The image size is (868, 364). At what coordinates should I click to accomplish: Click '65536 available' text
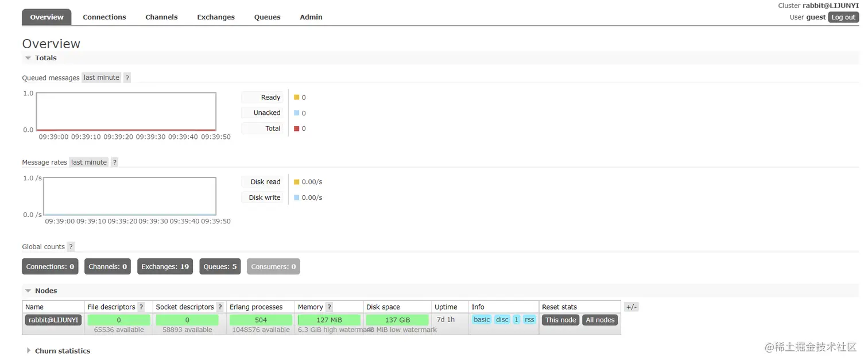coord(118,330)
